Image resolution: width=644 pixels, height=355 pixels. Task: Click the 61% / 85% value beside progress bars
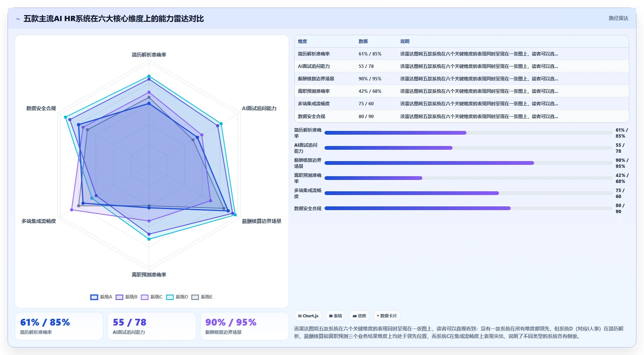622,133
